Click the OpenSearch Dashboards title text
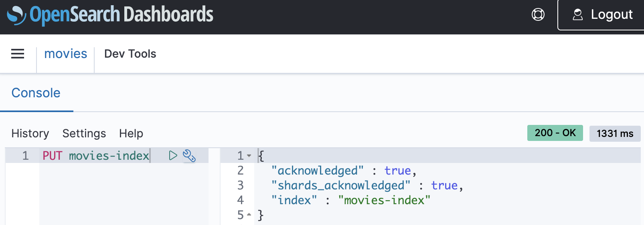Image resolution: width=644 pixels, height=225 pixels. point(121,15)
